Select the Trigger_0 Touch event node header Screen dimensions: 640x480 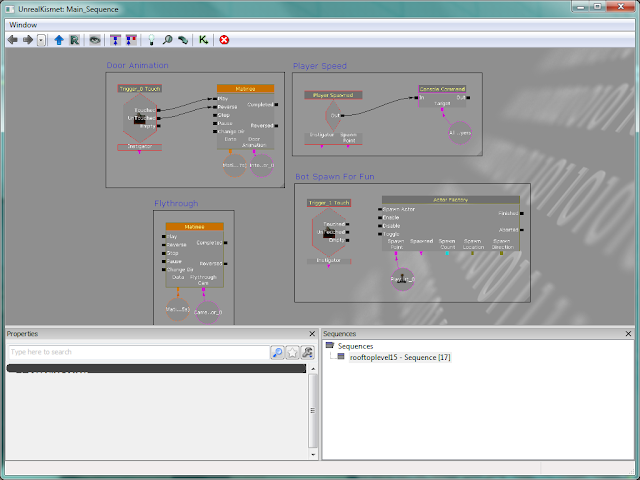point(140,89)
